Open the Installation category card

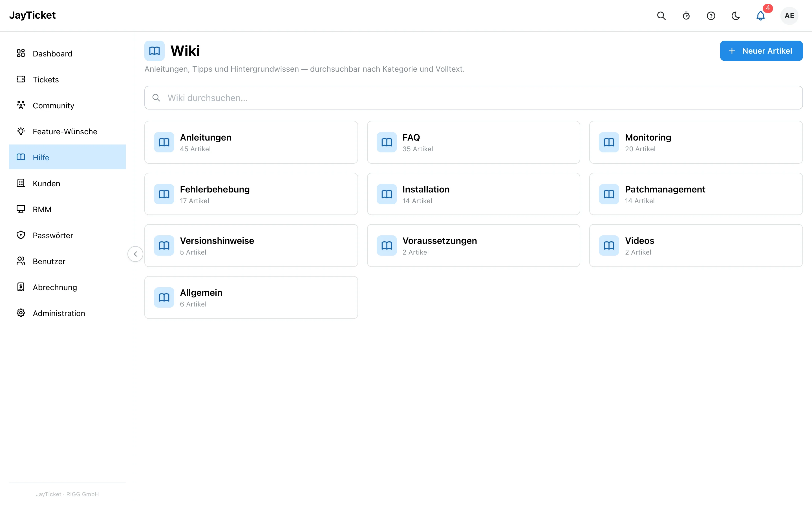473,194
